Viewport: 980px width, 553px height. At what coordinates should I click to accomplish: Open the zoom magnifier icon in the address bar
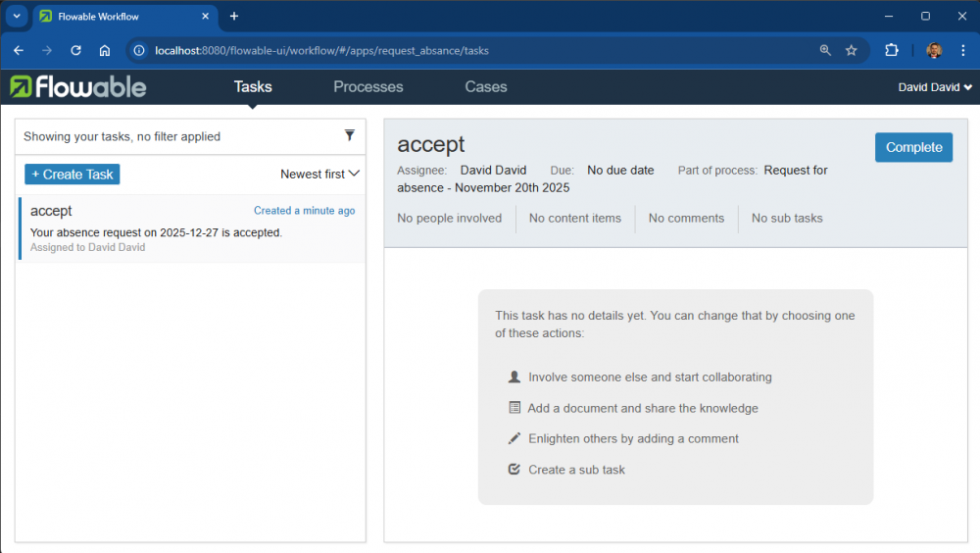pos(825,50)
